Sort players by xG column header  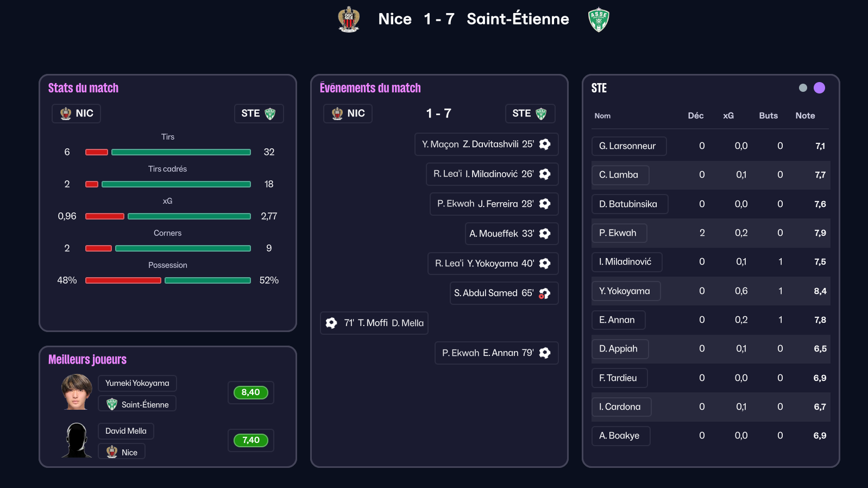coord(728,116)
